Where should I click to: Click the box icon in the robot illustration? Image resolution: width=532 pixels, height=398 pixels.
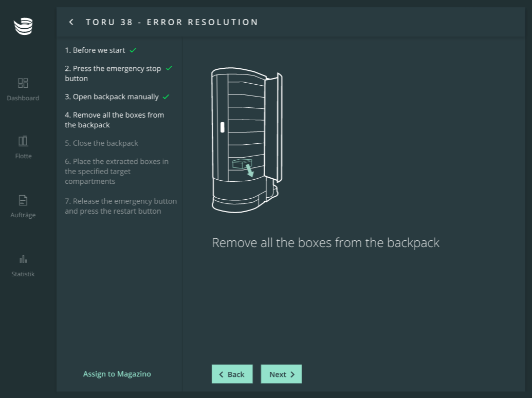pyautogui.click(x=240, y=164)
